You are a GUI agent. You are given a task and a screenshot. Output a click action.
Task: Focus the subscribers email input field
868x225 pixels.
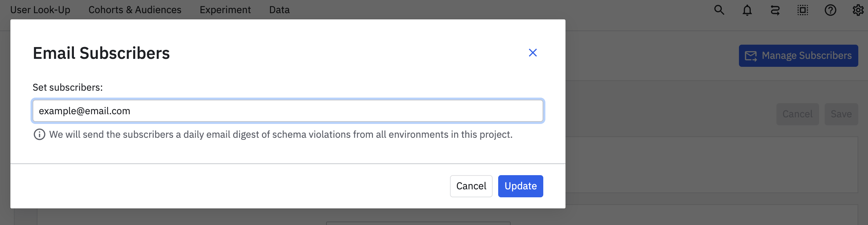tap(288, 111)
